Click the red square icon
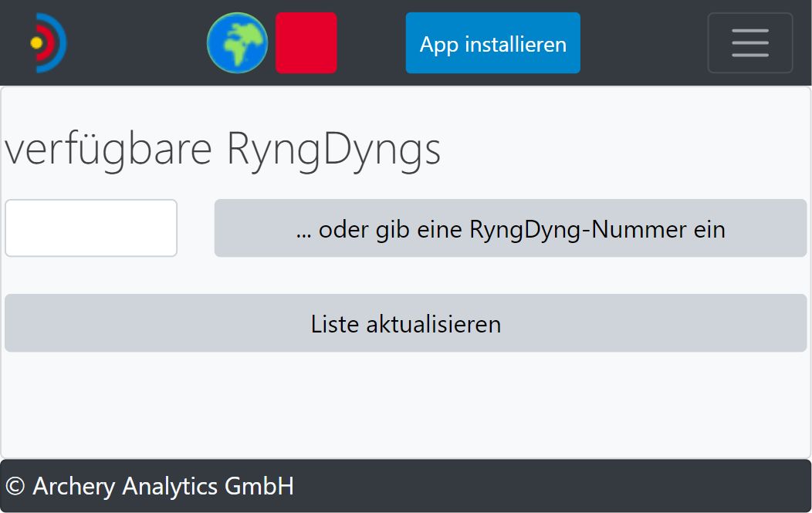This screenshot has width=812, height=513. pyautogui.click(x=306, y=43)
